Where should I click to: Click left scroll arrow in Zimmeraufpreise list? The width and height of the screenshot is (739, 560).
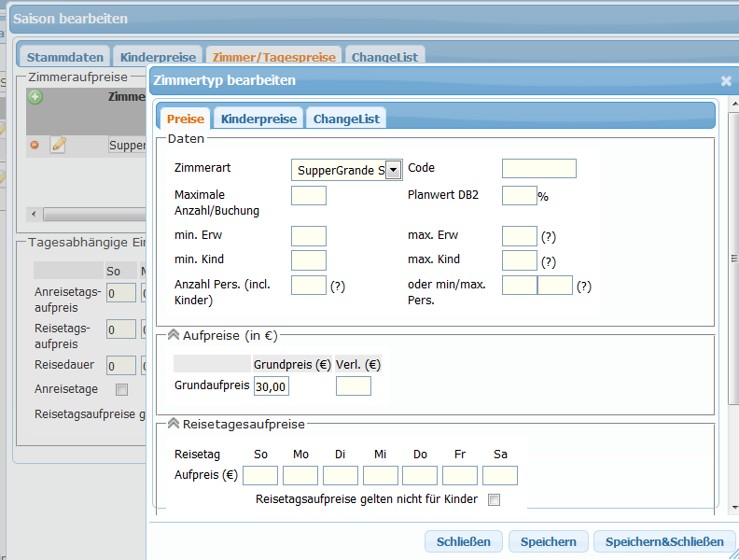click(33, 214)
